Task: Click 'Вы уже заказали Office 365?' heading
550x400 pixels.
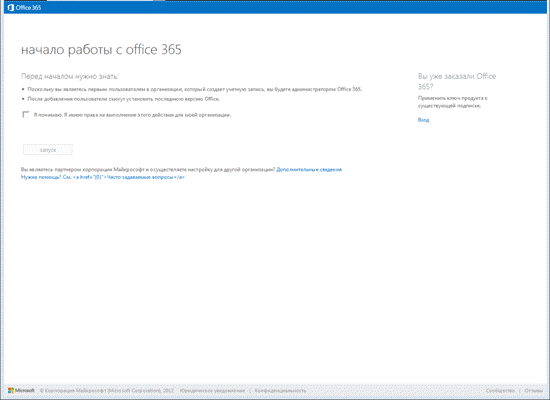Action: (457, 81)
